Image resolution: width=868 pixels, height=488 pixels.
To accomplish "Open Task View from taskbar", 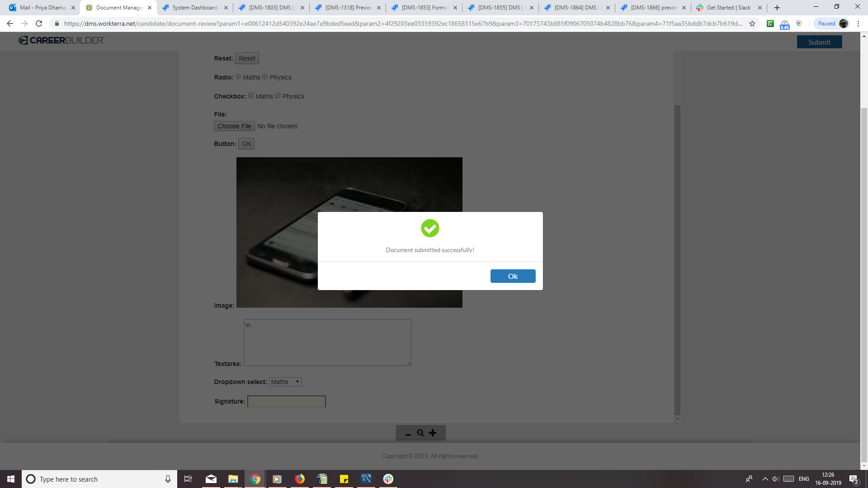I will tap(188, 479).
